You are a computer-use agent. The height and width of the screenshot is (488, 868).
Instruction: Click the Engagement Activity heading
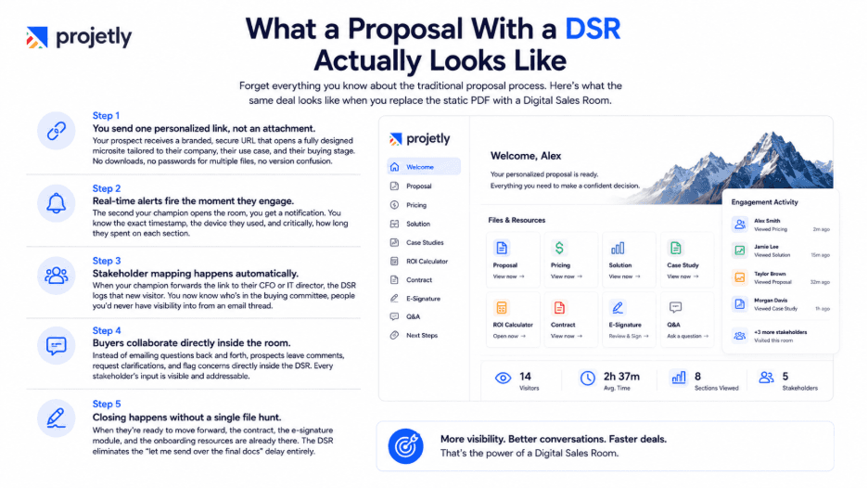(x=764, y=202)
